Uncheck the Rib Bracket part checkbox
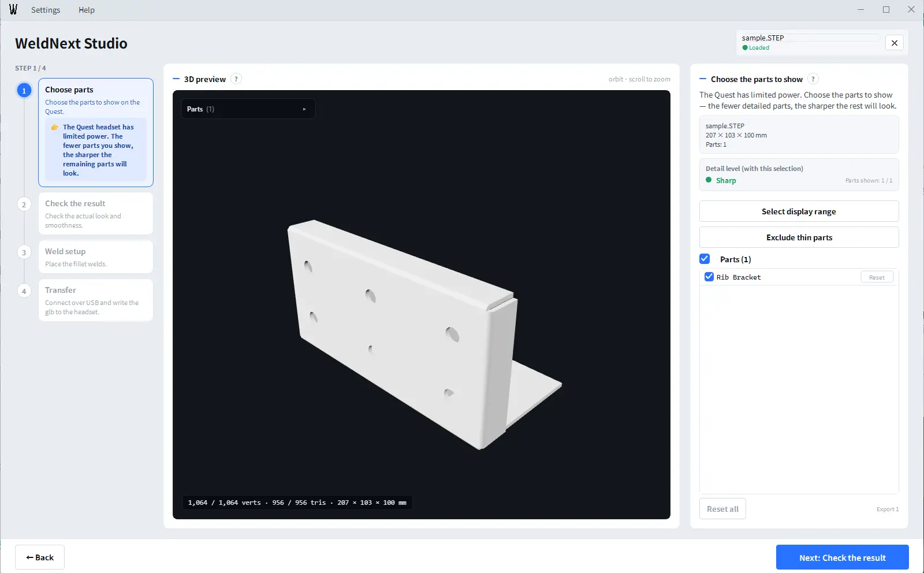Screen dimensions: 924x573 pyautogui.click(x=709, y=277)
